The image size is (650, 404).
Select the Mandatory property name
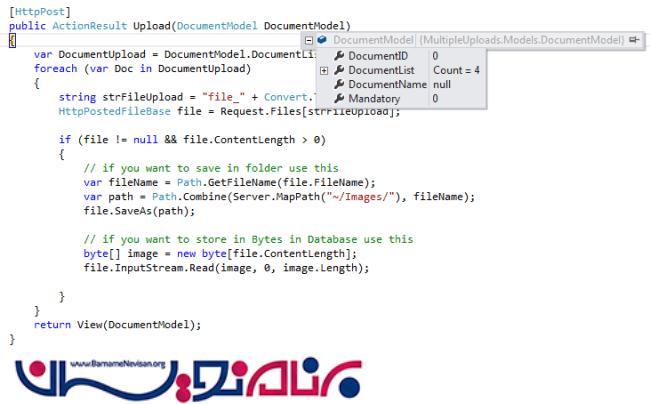374,99
